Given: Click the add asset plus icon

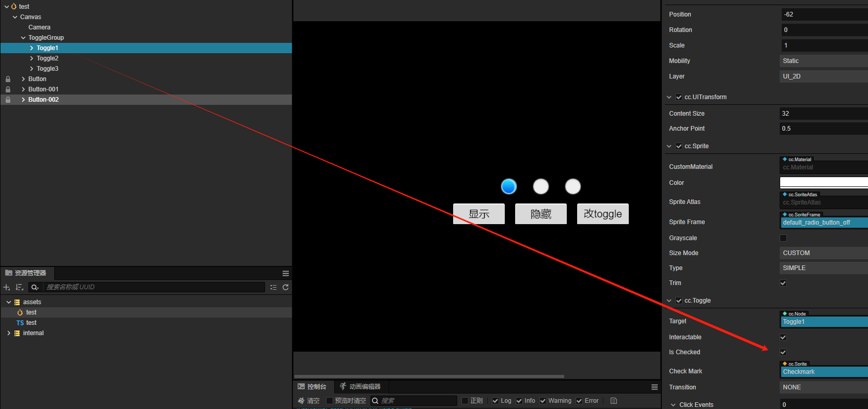Looking at the screenshot, I should click(7, 287).
